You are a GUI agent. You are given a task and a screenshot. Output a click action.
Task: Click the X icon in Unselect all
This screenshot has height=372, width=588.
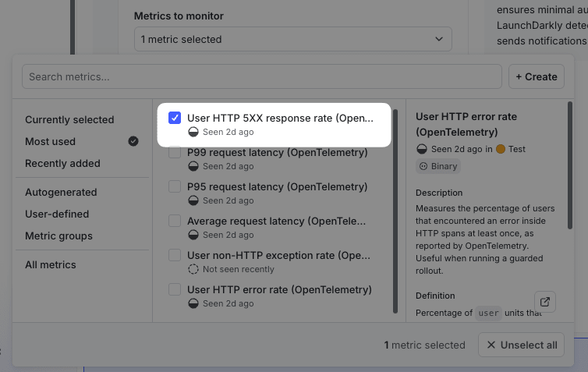coord(491,345)
